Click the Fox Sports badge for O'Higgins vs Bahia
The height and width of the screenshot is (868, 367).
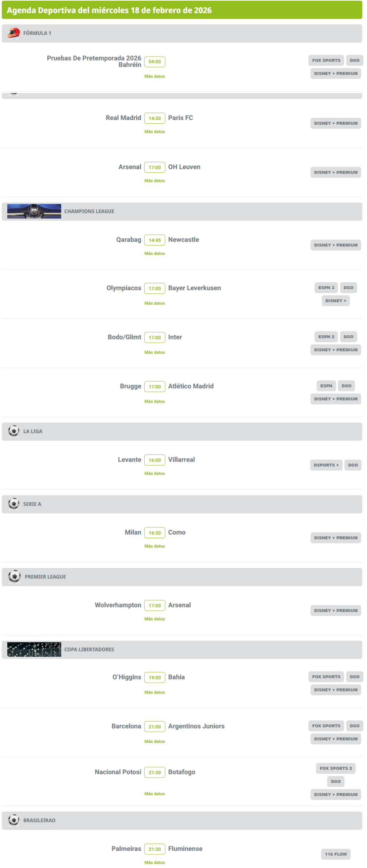click(326, 676)
